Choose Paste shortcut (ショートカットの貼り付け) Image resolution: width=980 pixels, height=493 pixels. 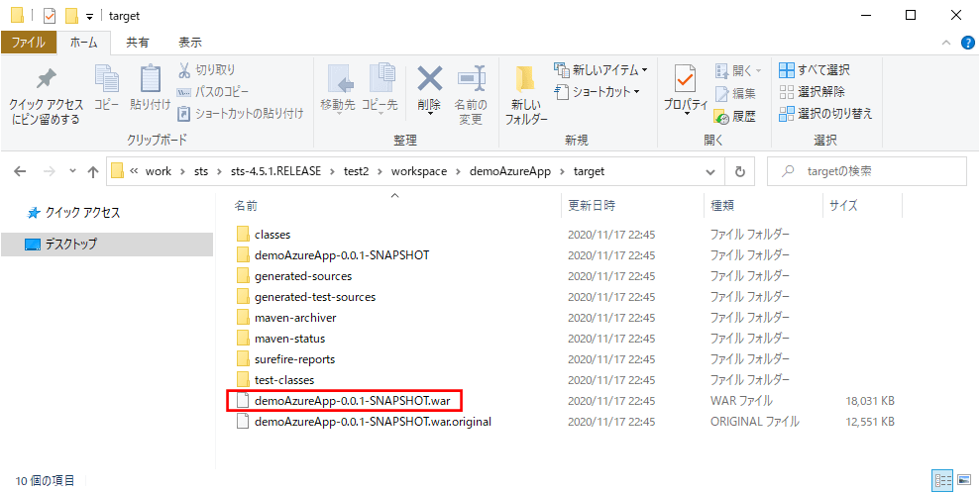241,114
